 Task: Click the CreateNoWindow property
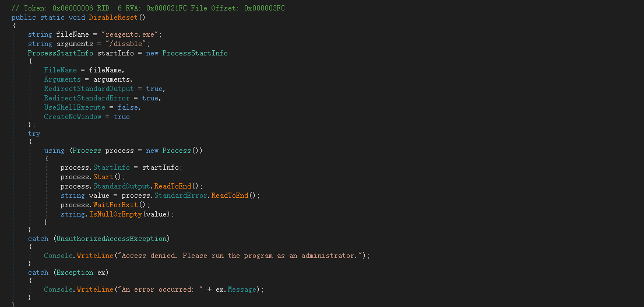click(x=73, y=117)
